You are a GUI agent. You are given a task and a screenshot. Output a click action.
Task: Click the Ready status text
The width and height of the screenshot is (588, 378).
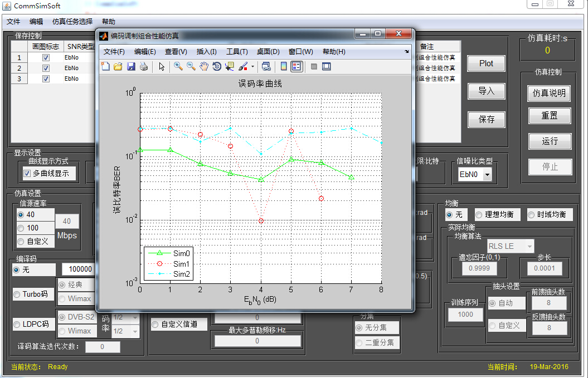58,367
